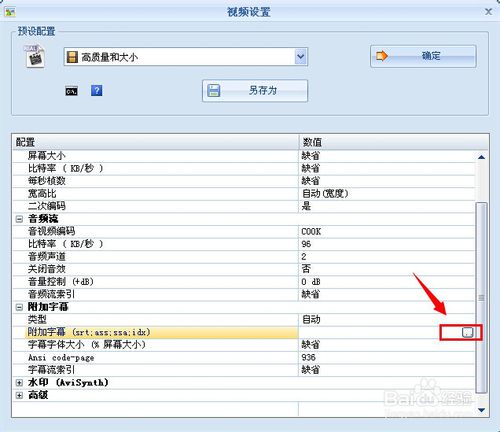Viewport: 500px width, 432px height.
Task: Click the 否 value for 关闭音效
Action: (x=387, y=269)
